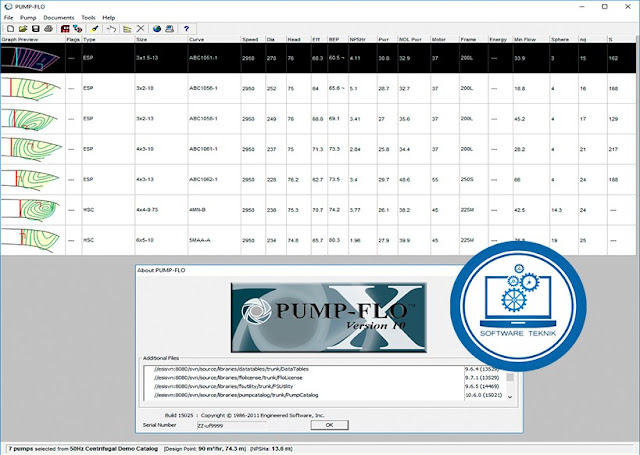Screen dimensions: 640x455
Task: Click OK in About PUMP-FLO dialog
Action: (x=329, y=425)
